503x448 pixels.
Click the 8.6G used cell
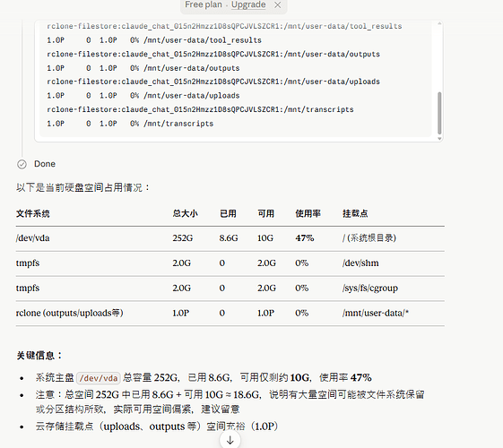(x=229, y=238)
